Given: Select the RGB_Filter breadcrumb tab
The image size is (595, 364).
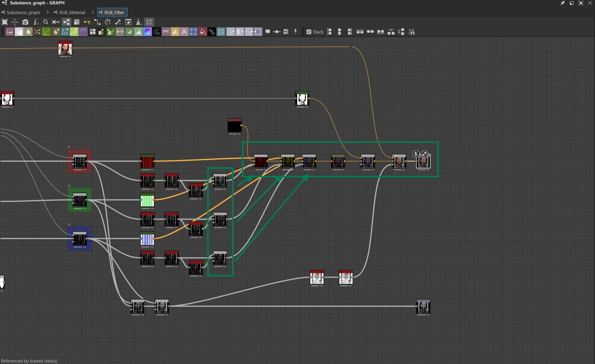Looking at the screenshot, I should pos(112,12).
